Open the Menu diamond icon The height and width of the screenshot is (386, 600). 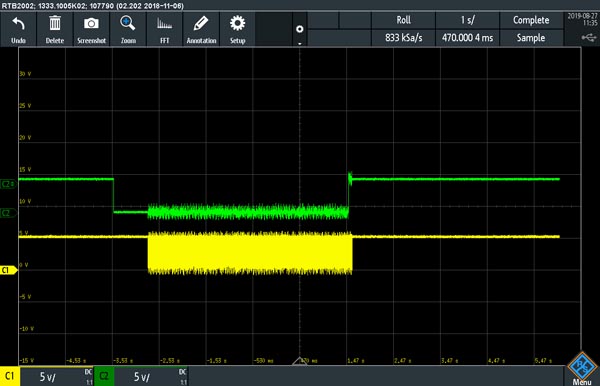(x=582, y=369)
